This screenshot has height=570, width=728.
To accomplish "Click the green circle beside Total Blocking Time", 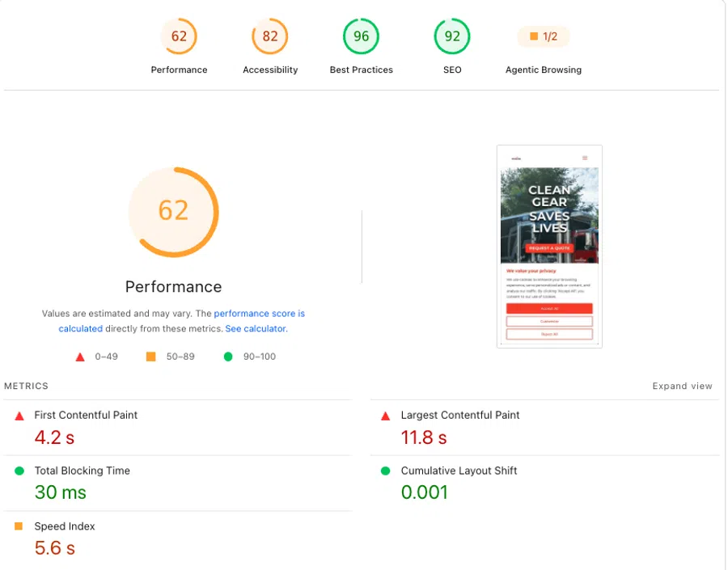I will tap(19, 471).
